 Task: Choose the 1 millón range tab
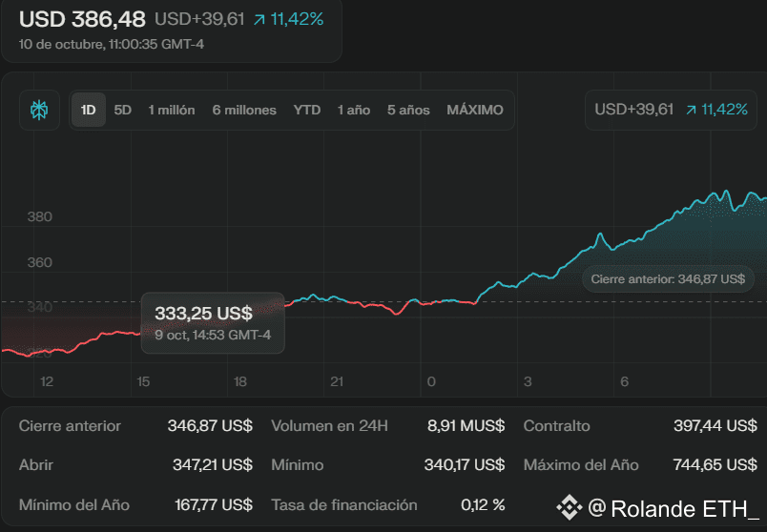pos(172,110)
